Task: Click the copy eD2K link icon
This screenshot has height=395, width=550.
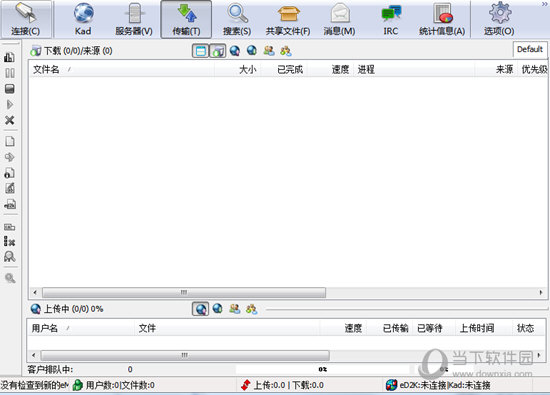Action: (x=10, y=204)
